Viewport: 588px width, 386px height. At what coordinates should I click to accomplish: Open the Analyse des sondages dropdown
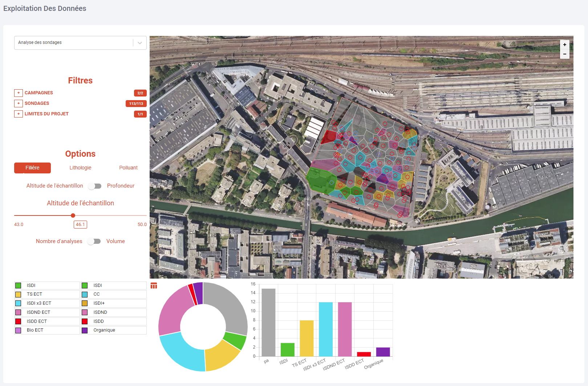(x=80, y=42)
